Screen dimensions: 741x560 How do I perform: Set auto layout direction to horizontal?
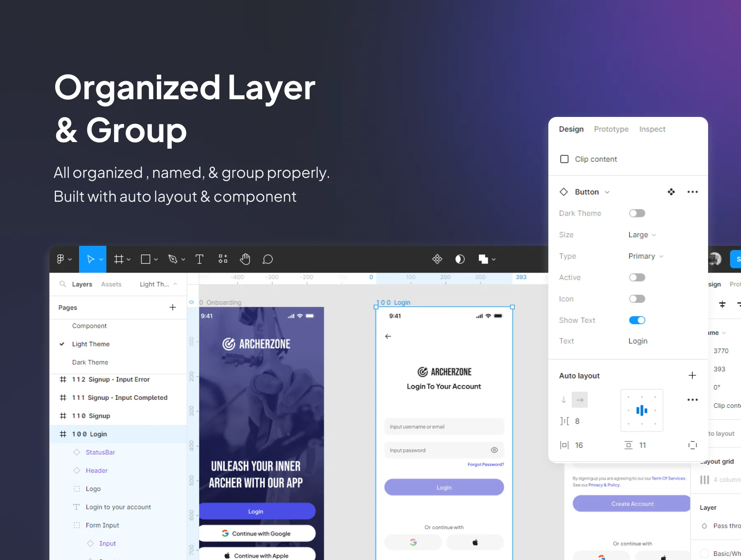[580, 400]
